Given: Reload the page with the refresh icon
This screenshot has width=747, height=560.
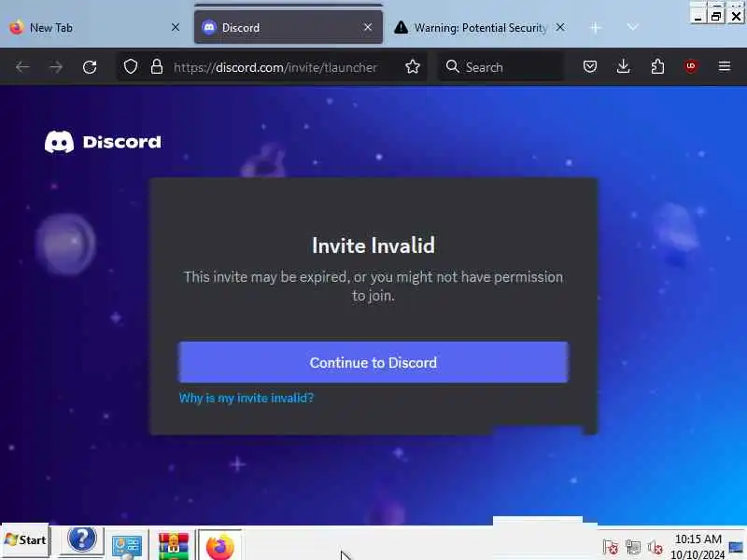Looking at the screenshot, I should click(90, 67).
